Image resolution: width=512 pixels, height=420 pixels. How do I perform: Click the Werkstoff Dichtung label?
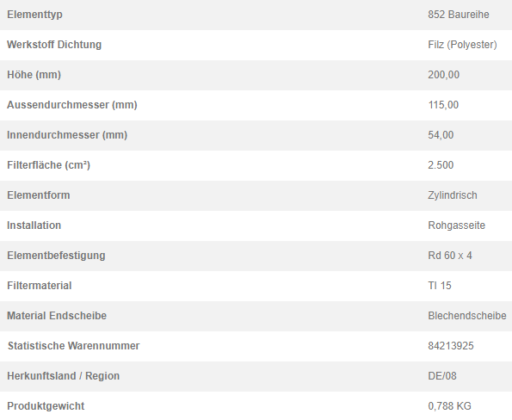pyautogui.click(x=54, y=45)
